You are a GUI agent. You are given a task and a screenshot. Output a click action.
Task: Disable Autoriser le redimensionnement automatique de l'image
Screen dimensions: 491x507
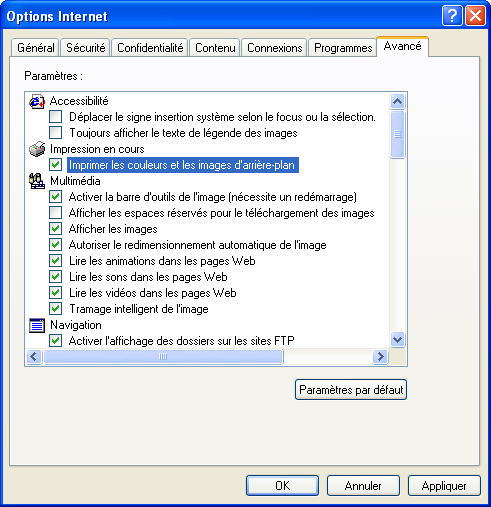pyautogui.click(x=56, y=245)
